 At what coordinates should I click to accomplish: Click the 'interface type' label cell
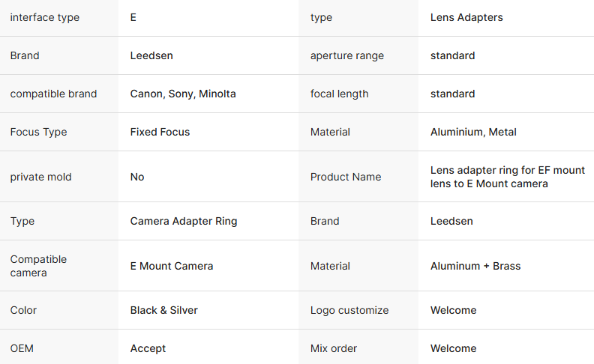[44, 17]
